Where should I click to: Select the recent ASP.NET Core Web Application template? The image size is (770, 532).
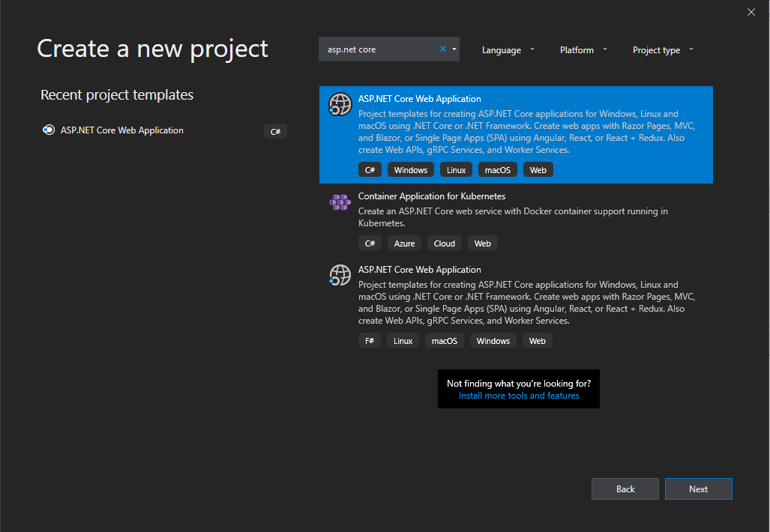point(121,130)
